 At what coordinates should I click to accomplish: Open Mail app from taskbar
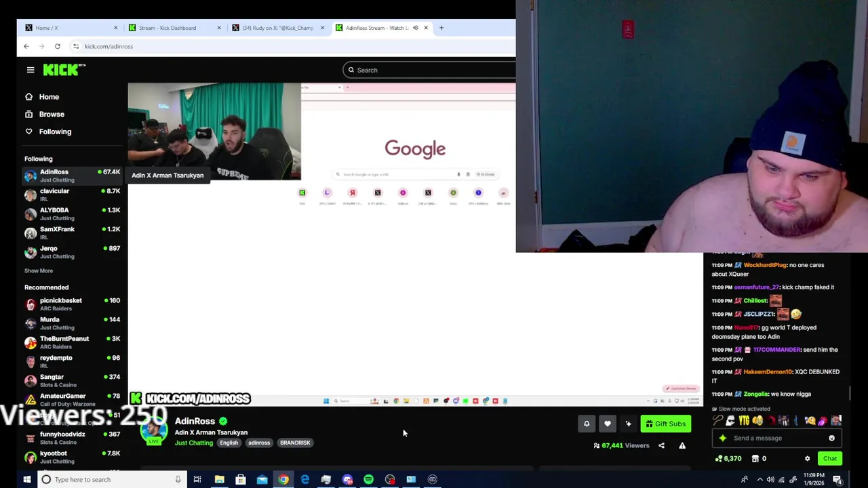[262, 479]
